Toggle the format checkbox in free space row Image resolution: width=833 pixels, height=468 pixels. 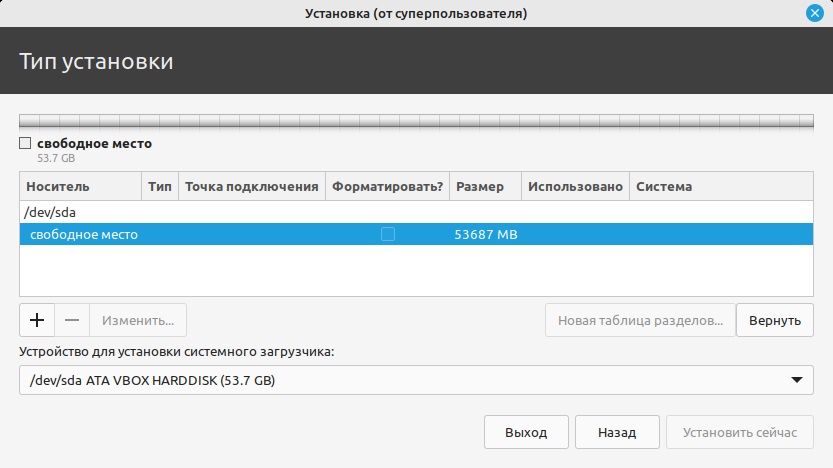(388, 234)
